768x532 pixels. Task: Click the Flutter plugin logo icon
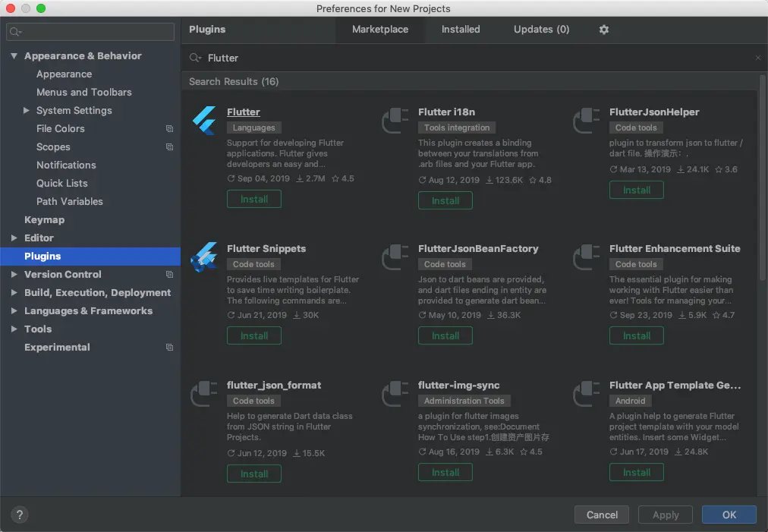(204, 120)
